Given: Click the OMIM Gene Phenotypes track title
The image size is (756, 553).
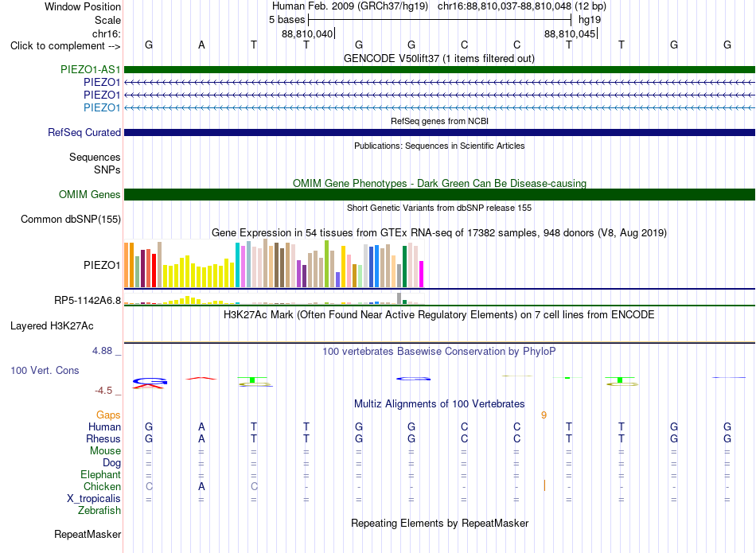Looking at the screenshot, I should (x=439, y=183).
